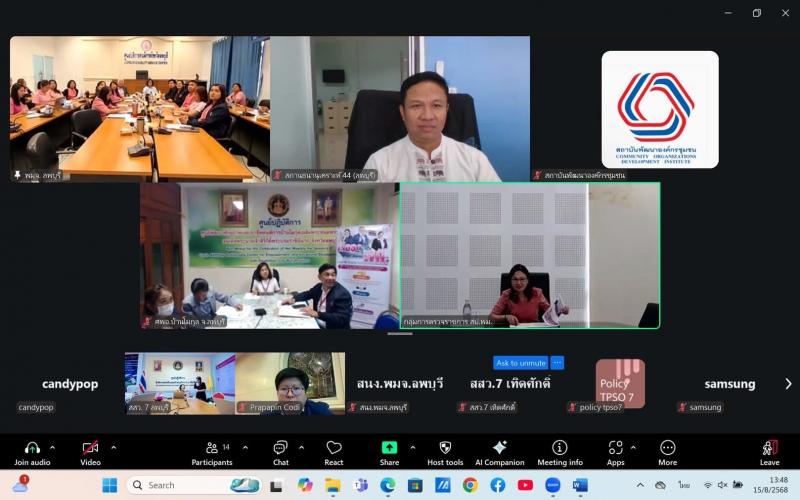Start screen Share

pos(389,454)
